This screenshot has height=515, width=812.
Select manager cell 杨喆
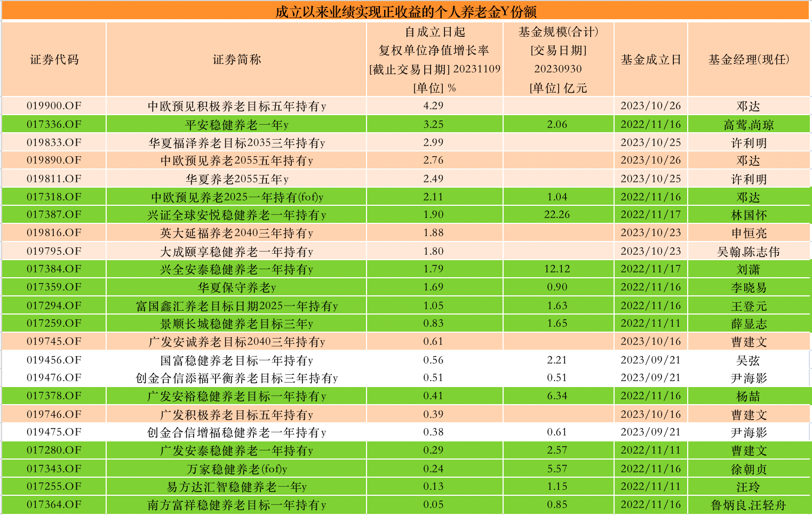749,396
